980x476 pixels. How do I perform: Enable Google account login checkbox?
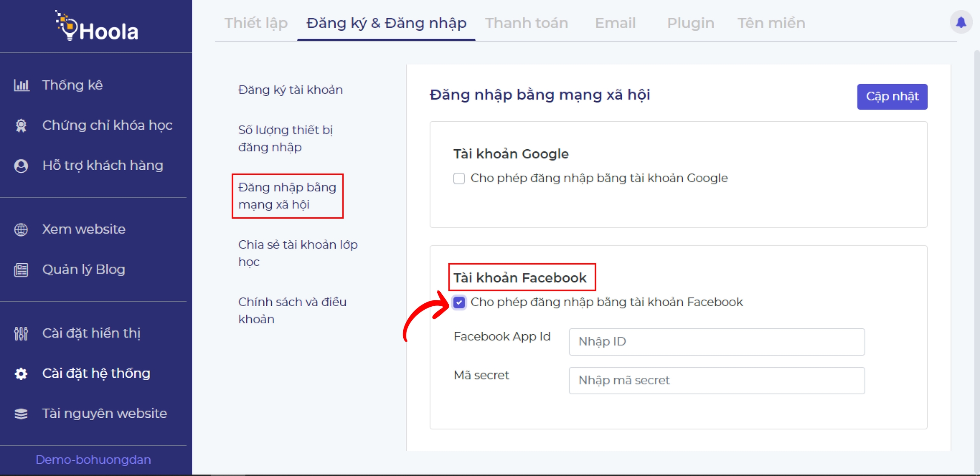pos(459,178)
